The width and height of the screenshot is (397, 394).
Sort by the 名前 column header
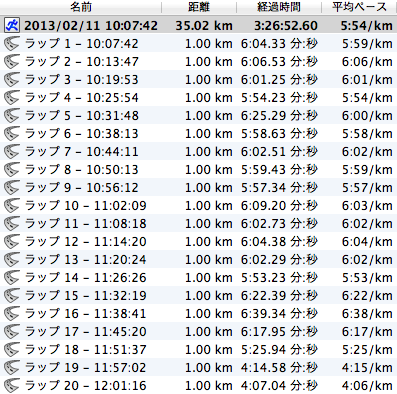(81, 7)
